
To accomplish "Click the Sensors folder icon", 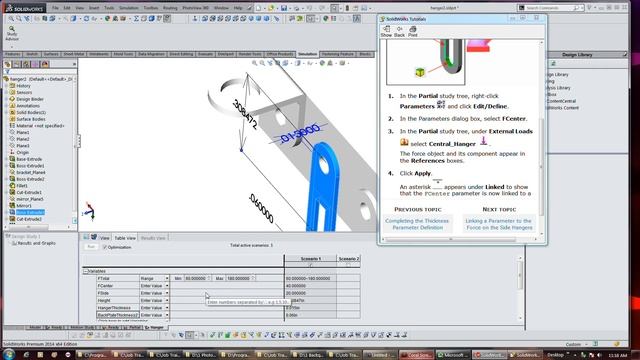I will pos(12,92).
